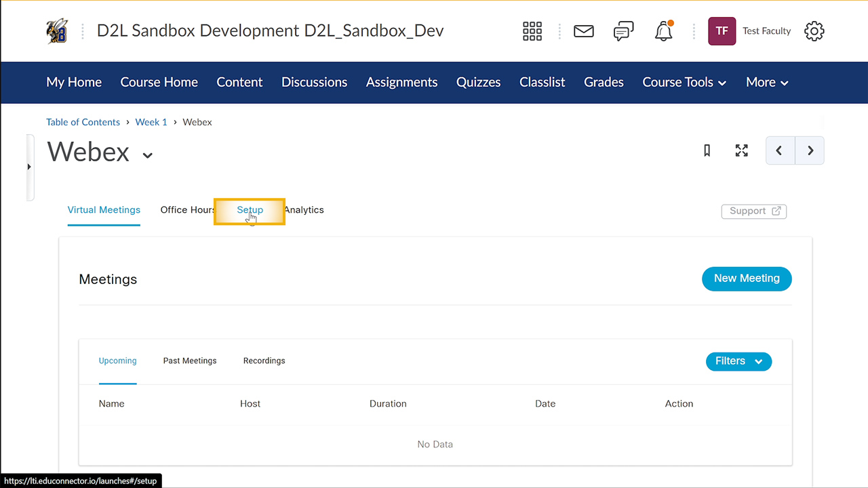Open admin tools gear icon
The image size is (868, 488).
point(814,31)
